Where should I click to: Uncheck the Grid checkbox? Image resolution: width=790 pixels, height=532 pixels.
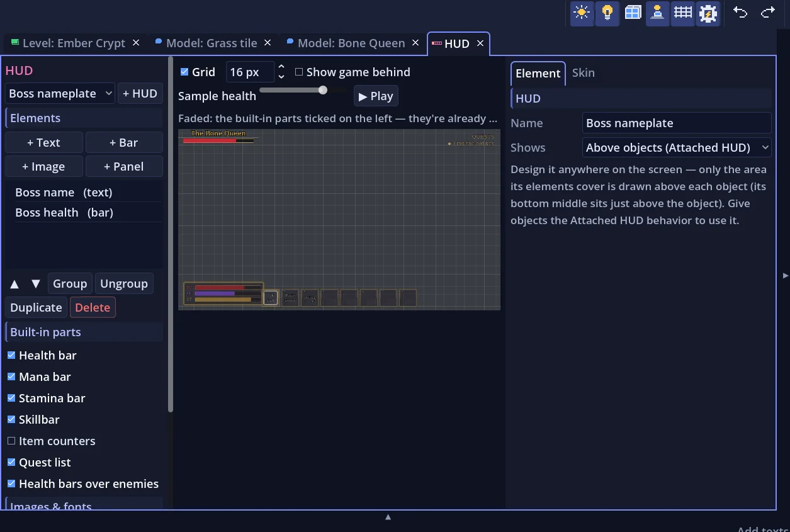(x=184, y=72)
